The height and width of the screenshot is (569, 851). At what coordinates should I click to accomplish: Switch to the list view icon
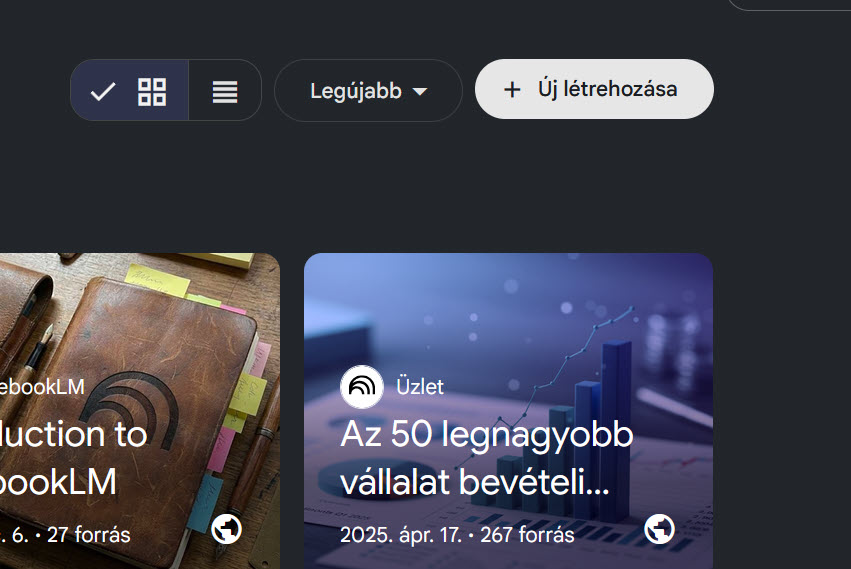[x=225, y=91]
